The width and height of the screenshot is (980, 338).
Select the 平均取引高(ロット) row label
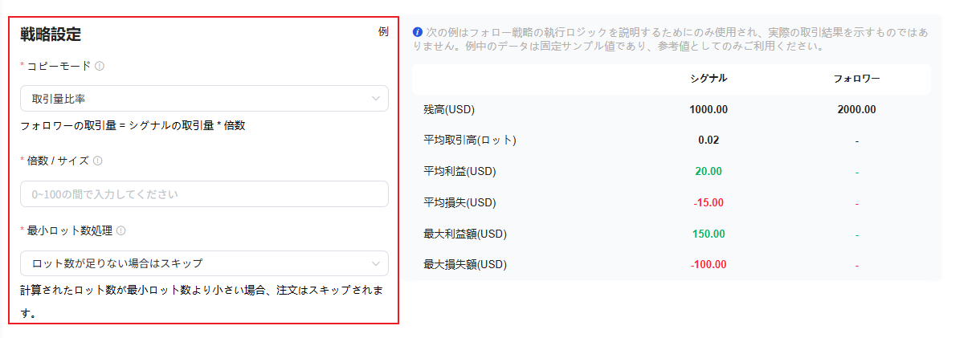point(470,140)
